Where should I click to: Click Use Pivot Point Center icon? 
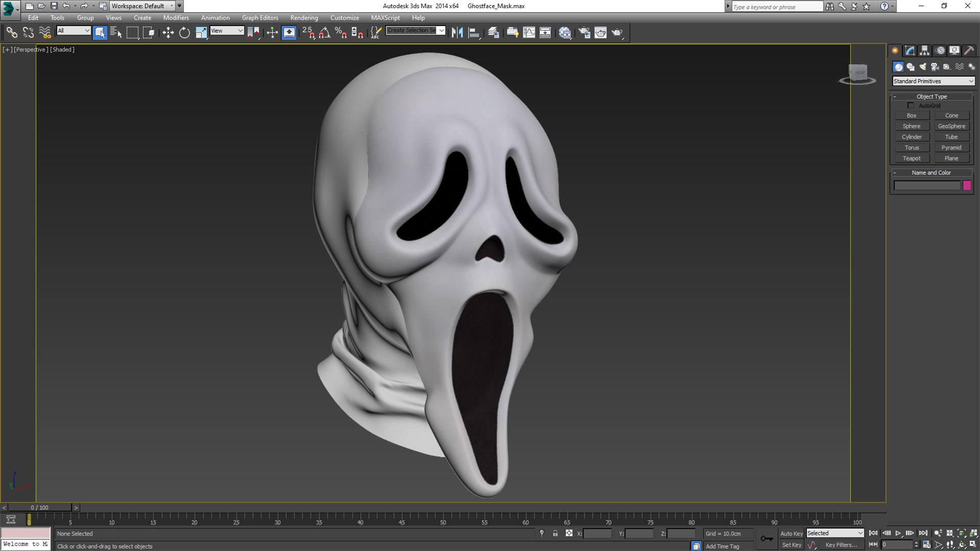click(253, 33)
